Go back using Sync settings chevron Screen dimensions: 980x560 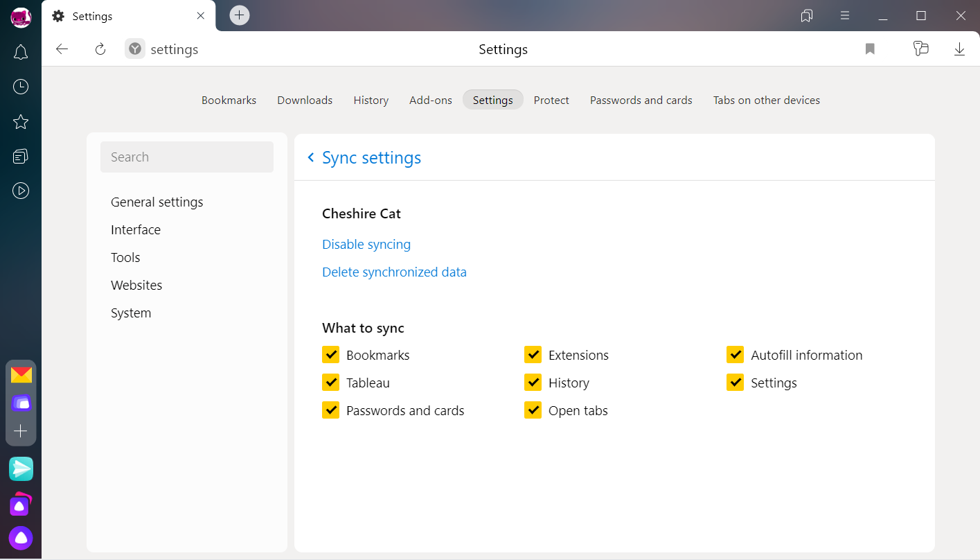click(311, 158)
